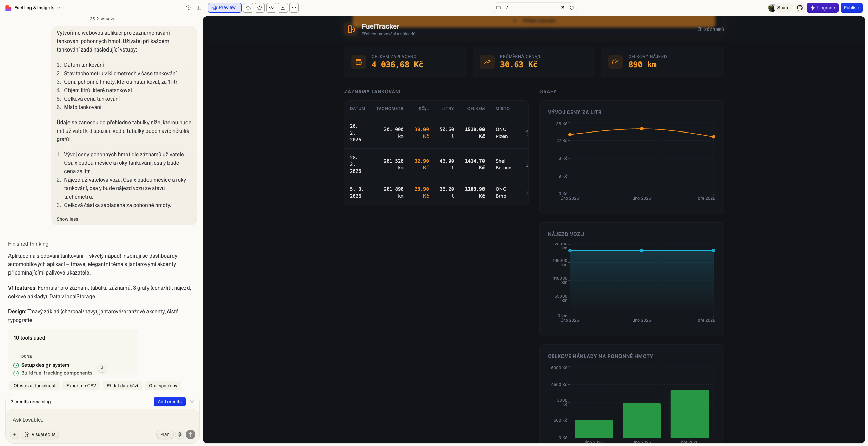
Task: Open the more options menu
Action: click(294, 8)
